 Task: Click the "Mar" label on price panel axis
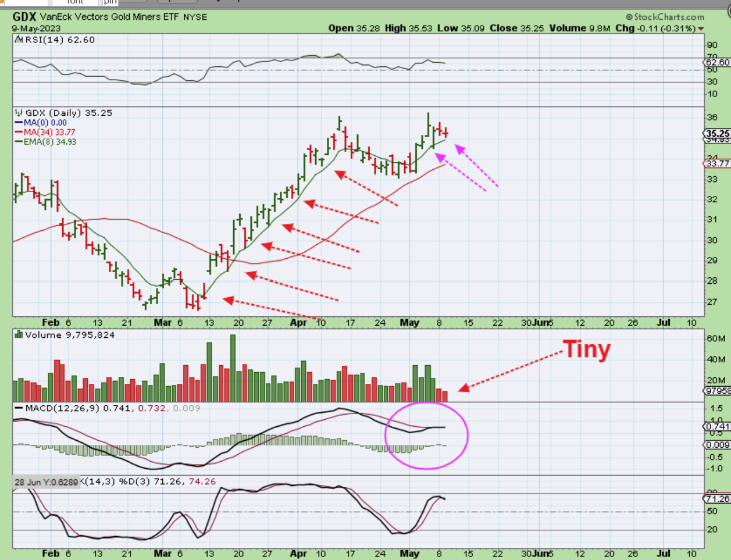coord(163,323)
